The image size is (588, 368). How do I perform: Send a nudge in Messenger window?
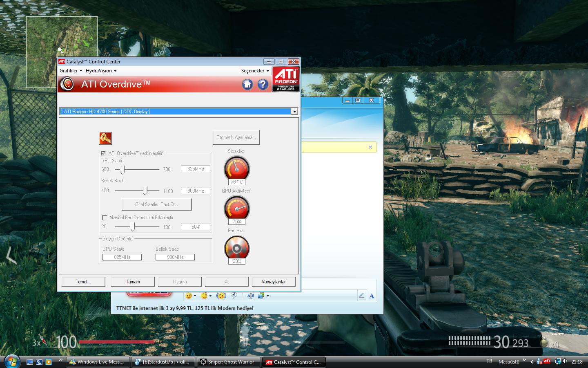pos(221,296)
